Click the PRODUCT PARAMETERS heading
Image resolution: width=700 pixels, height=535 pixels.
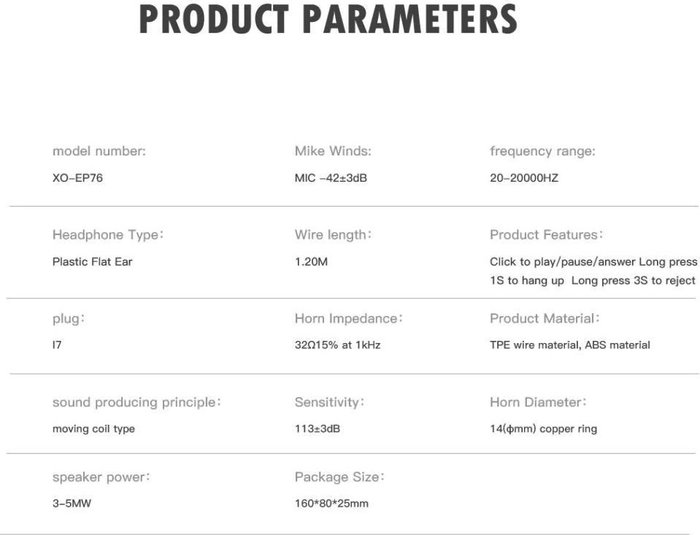(328, 20)
